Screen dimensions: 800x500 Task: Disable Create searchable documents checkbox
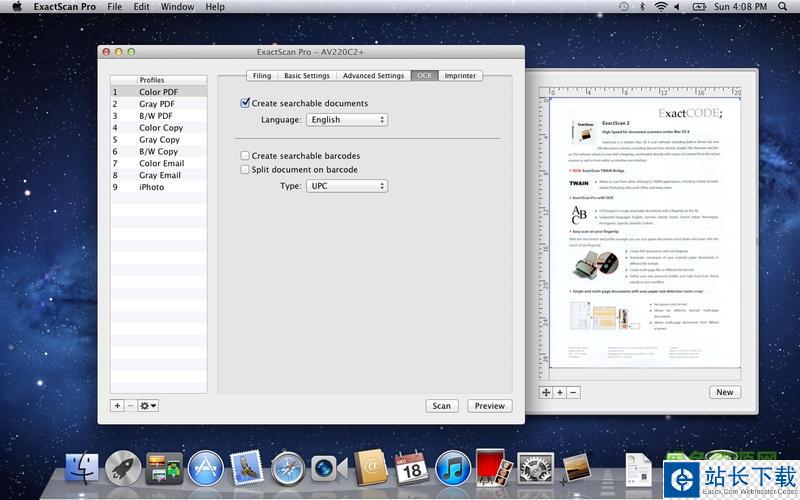tap(245, 103)
